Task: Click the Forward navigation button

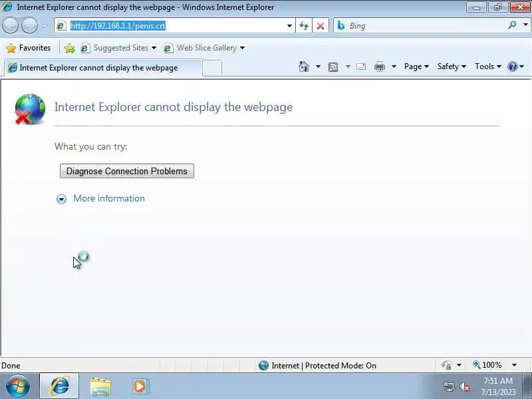Action: [29, 26]
